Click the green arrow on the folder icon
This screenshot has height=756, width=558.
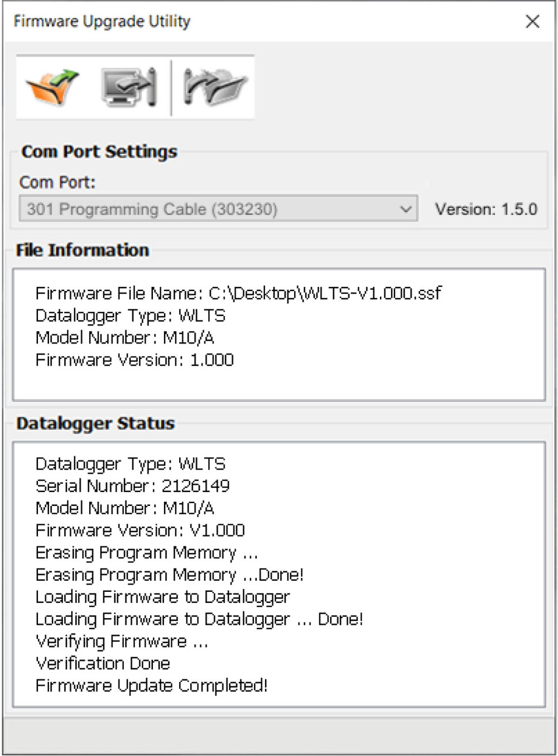point(64,75)
